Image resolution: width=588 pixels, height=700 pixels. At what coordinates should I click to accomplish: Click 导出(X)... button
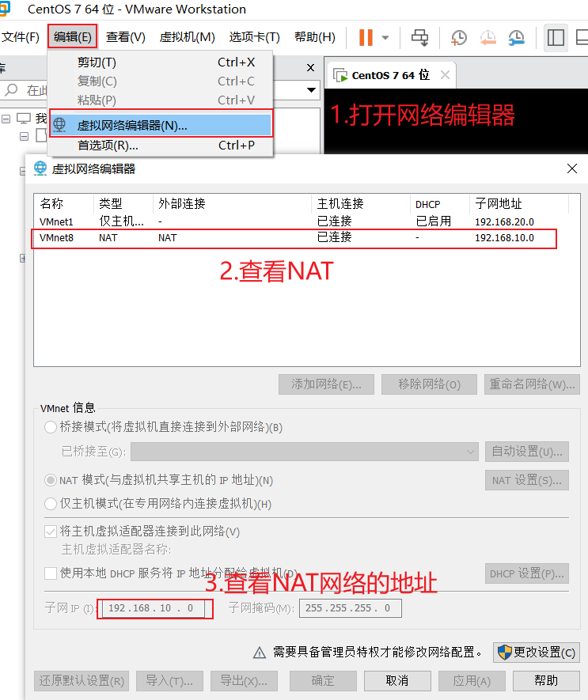244,681
